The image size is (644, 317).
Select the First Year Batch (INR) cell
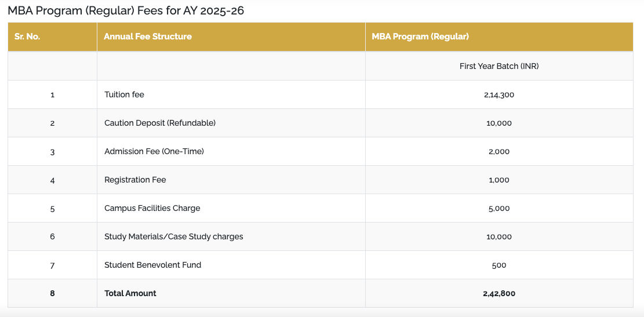click(x=499, y=66)
